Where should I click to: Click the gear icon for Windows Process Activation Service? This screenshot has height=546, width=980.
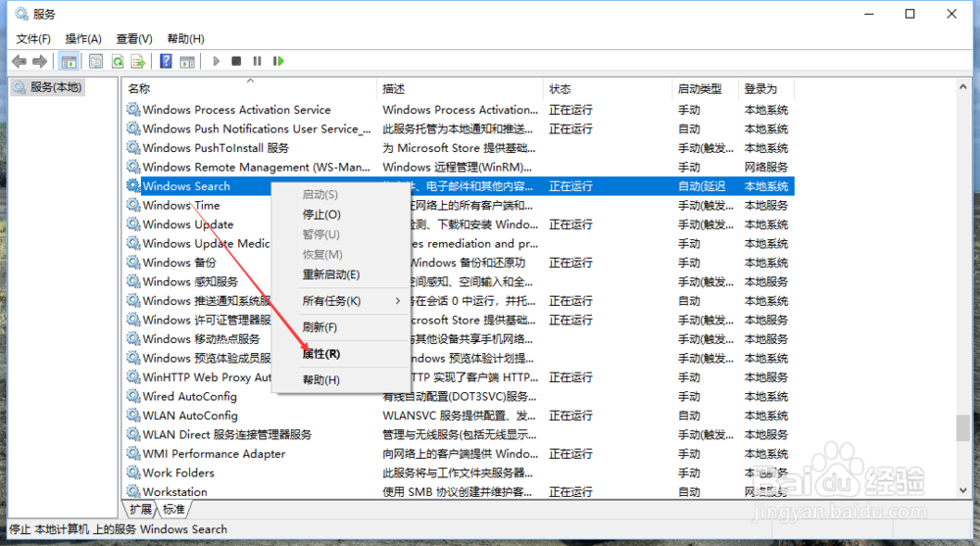(x=133, y=110)
